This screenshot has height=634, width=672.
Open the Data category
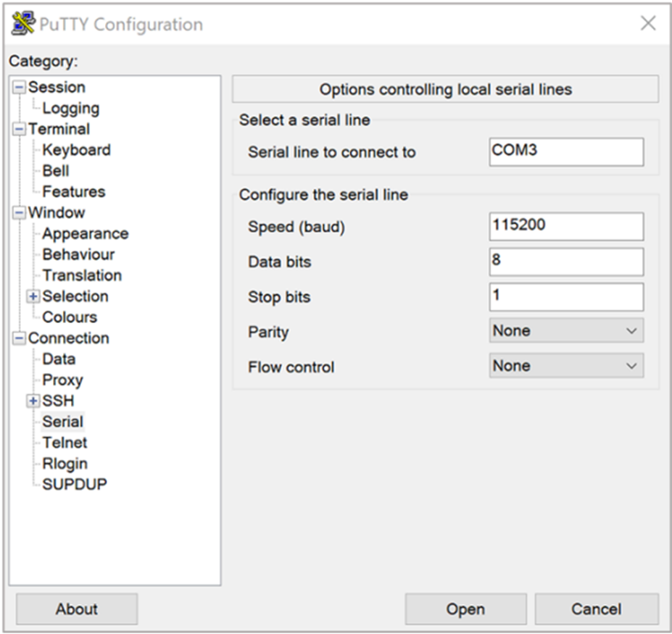pos(59,359)
